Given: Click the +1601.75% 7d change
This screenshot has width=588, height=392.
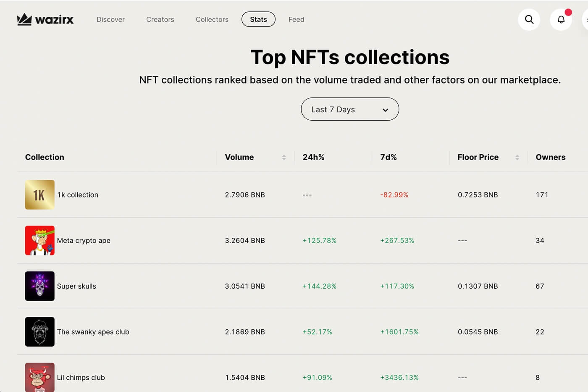Looking at the screenshot, I should click(399, 332).
